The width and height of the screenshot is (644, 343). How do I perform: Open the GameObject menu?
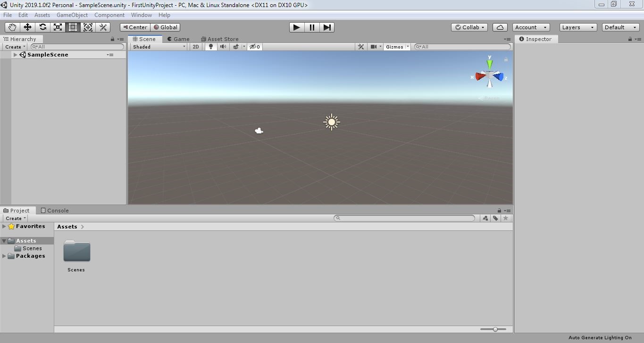[72, 15]
